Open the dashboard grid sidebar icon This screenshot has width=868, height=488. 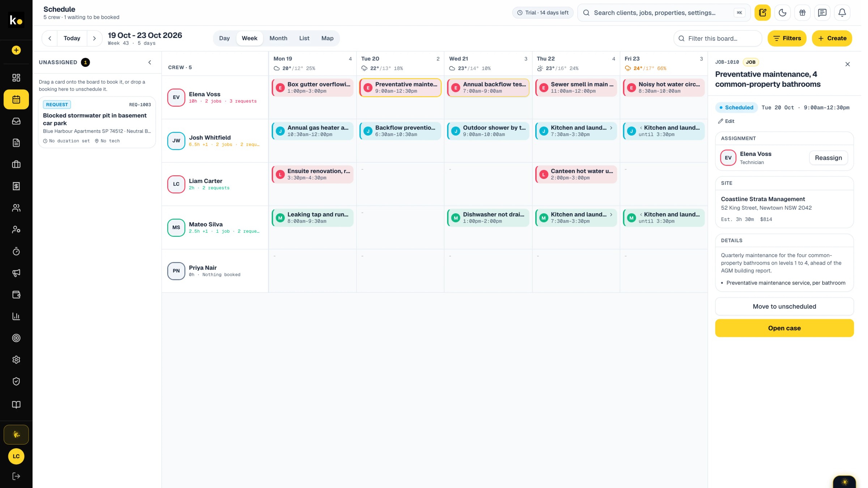16,78
